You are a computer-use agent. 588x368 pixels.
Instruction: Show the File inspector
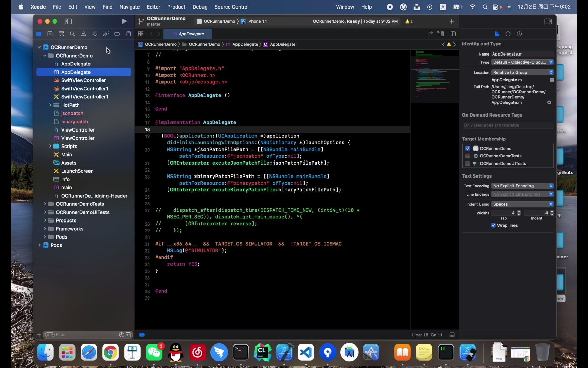pos(497,34)
